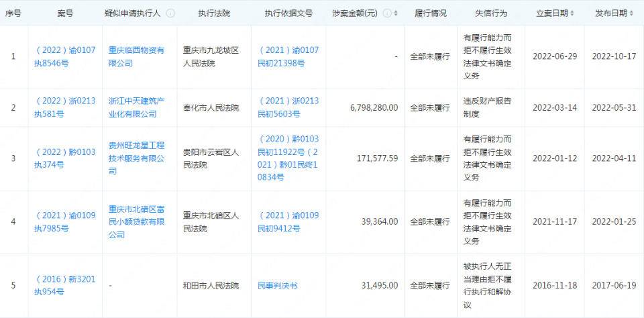Select the 案号 column header
644x318 pixels.
point(65,13)
